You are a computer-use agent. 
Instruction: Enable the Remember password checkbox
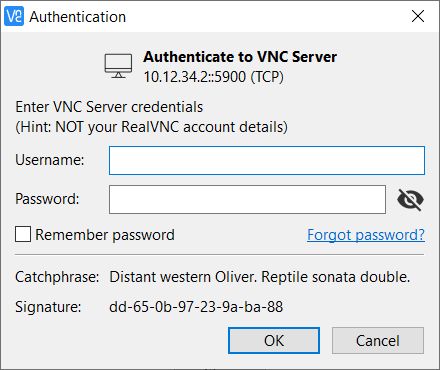coord(23,234)
